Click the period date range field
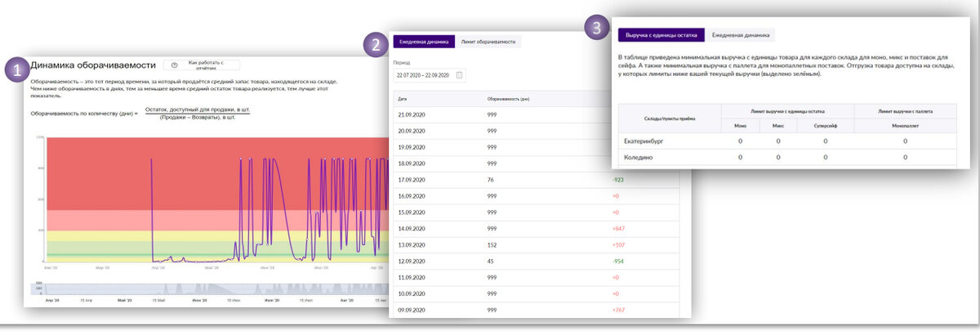The image size is (980, 331). click(x=430, y=74)
